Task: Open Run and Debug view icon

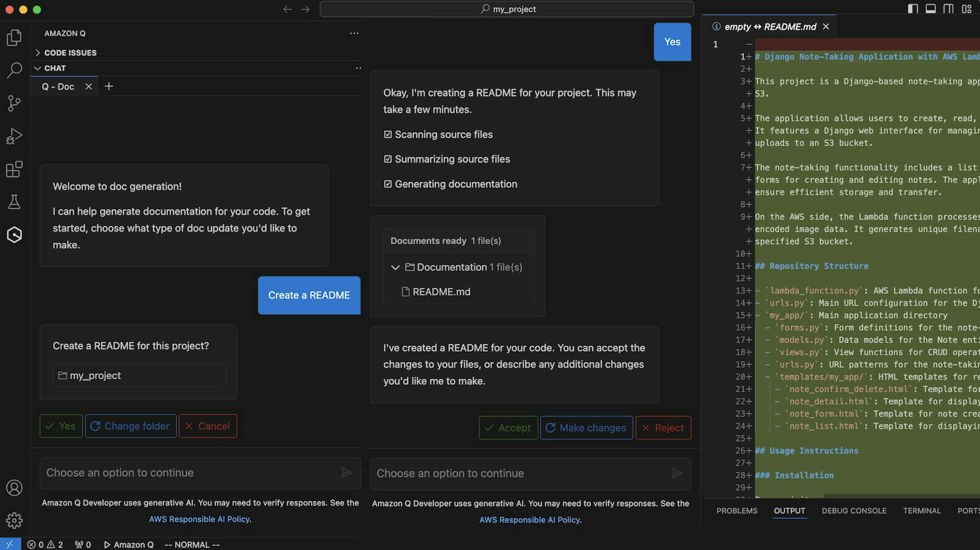Action: [x=14, y=136]
